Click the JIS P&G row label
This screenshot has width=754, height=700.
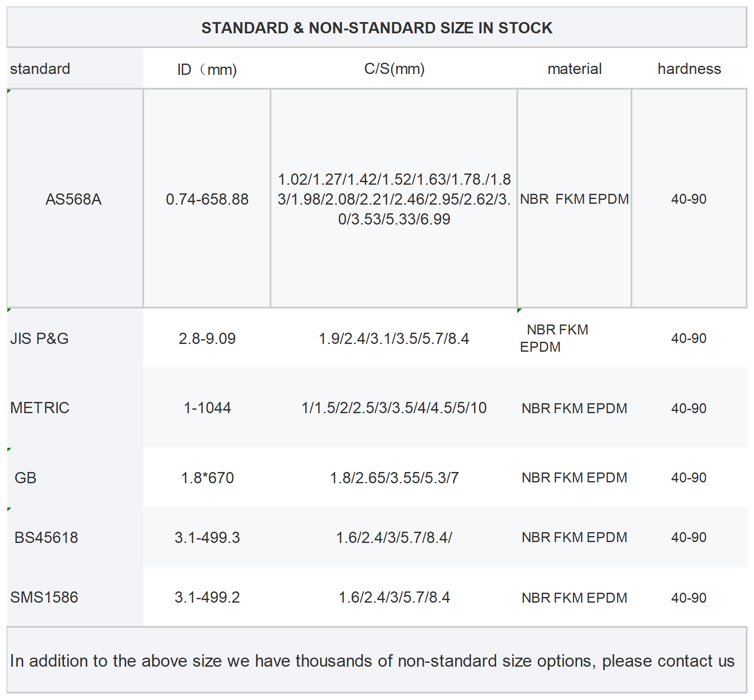click(39, 338)
